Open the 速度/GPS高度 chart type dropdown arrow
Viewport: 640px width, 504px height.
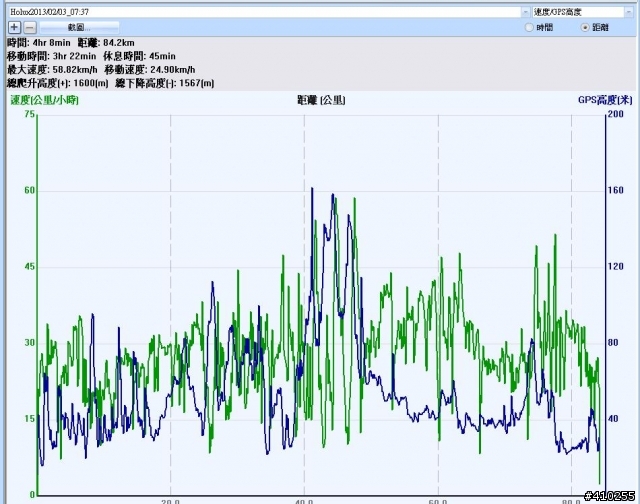click(629, 12)
